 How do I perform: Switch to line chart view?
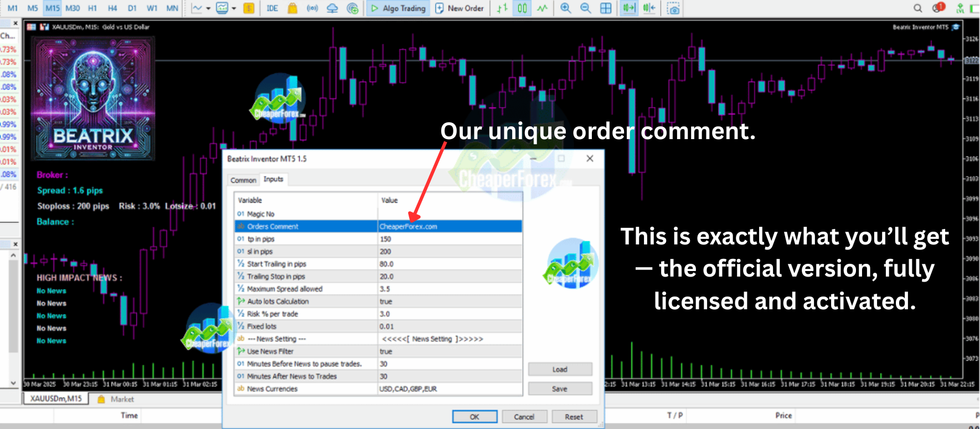coord(542,8)
